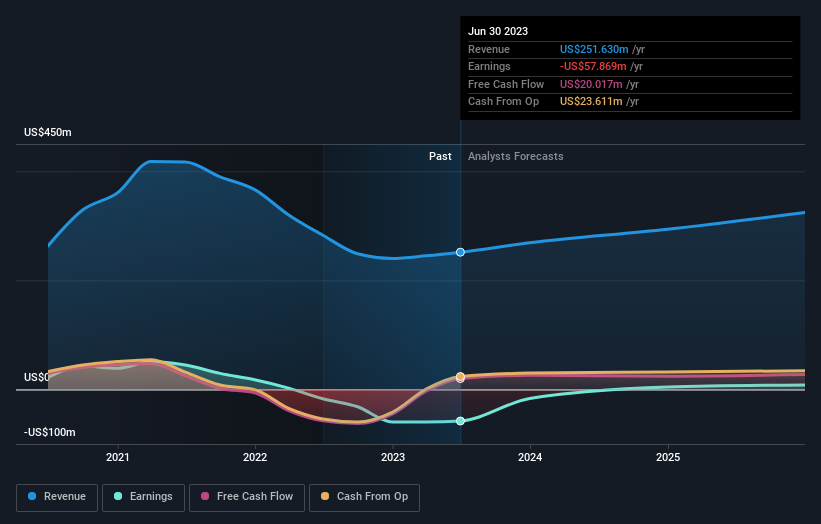821x524 pixels.
Task: Click the 2021 x-axis label
Action: pos(118,457)
